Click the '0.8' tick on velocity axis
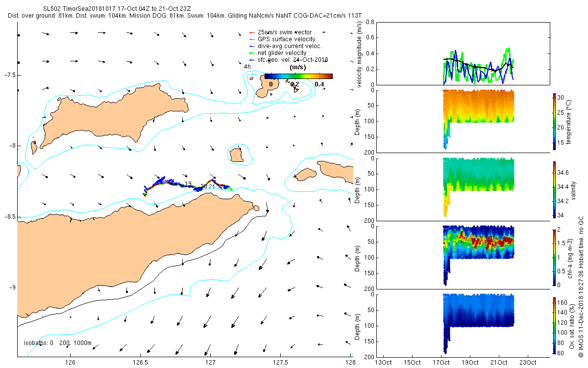Screen dimensions: 588x368 pyautogui.click(x=371, y=22)
